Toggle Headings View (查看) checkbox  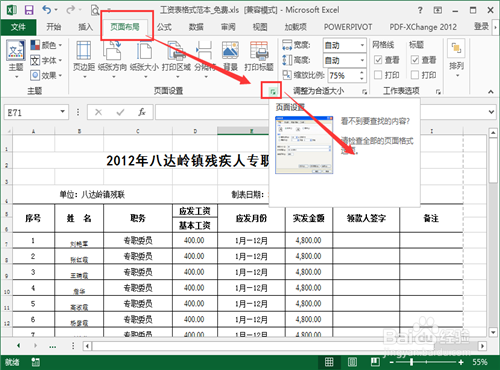click(415, 60)
